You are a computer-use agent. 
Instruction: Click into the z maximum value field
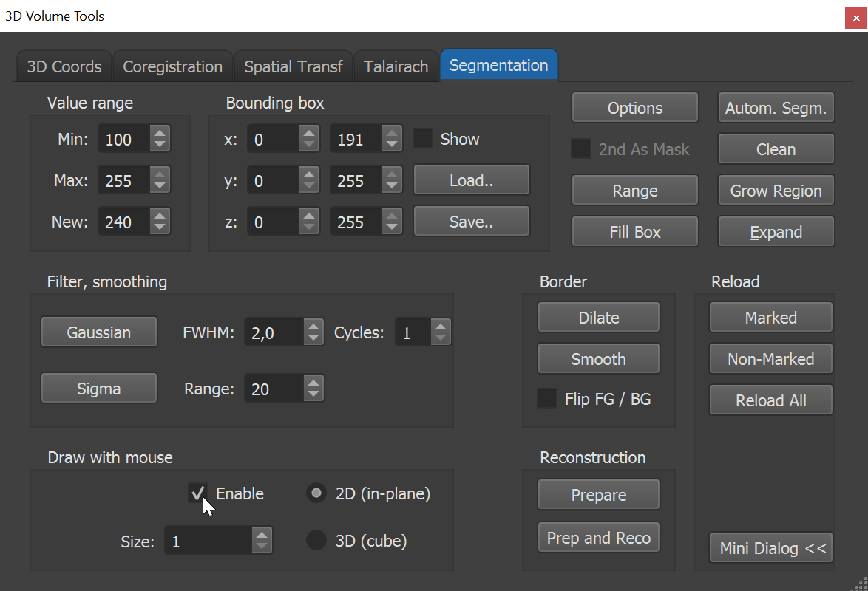click(356, 222)
